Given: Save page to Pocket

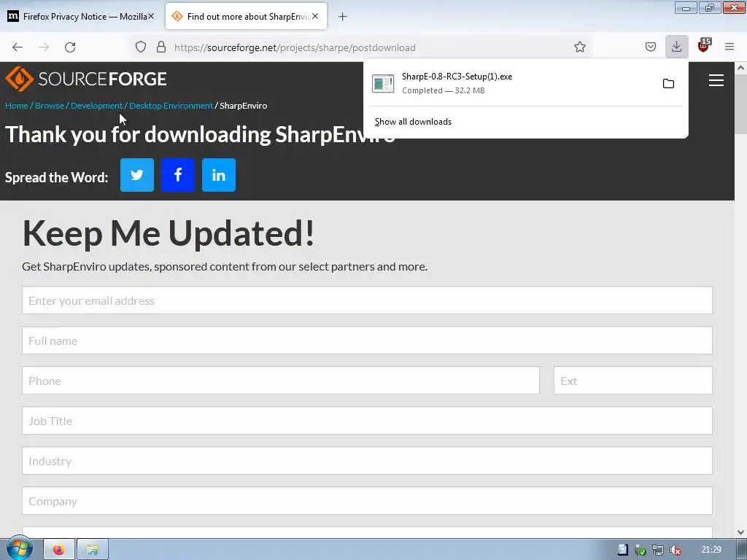Looking at the screenshot, I should point(650,47).
